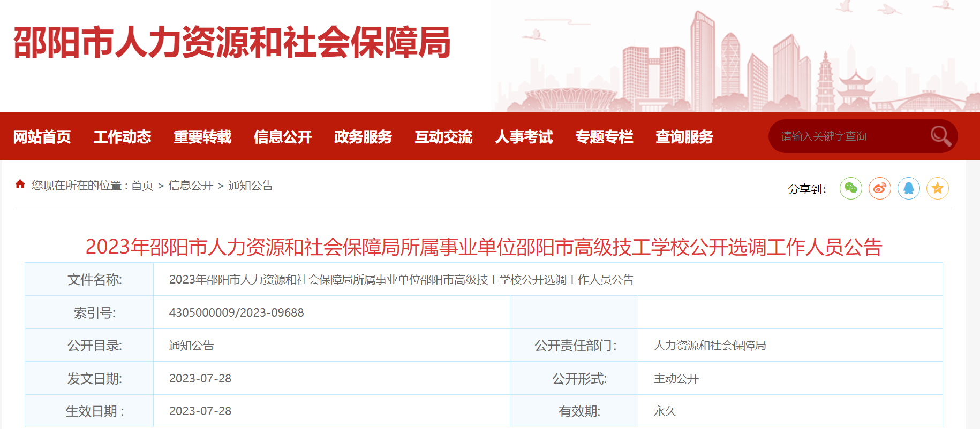Click the search magnifier icon

pyautogui.click(x=940, y=136)
